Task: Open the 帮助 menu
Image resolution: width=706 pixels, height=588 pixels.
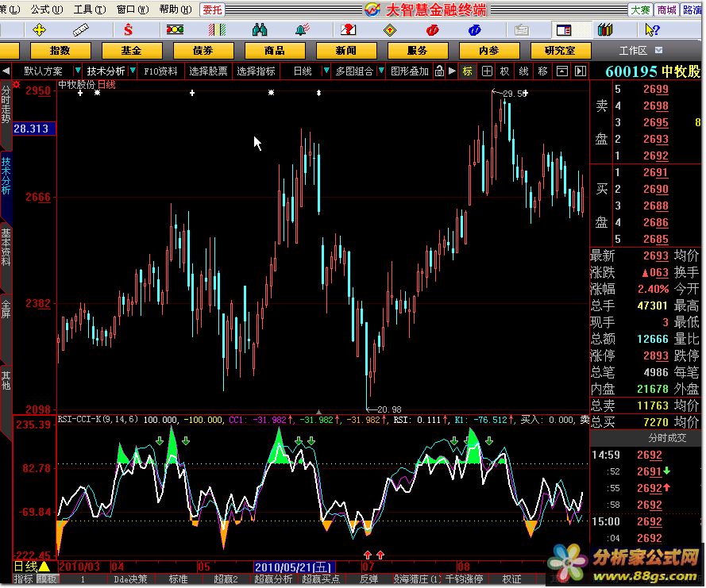Action: pyautogui.click(x=176, y=9)
